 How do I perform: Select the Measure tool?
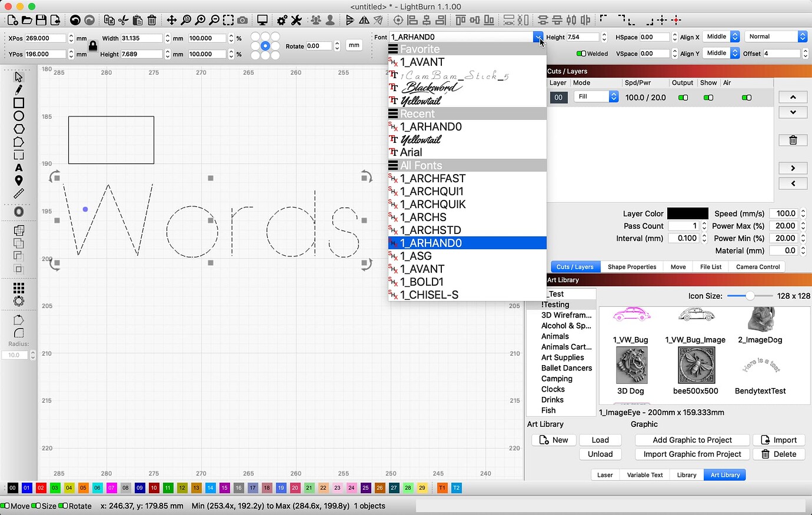18,194
